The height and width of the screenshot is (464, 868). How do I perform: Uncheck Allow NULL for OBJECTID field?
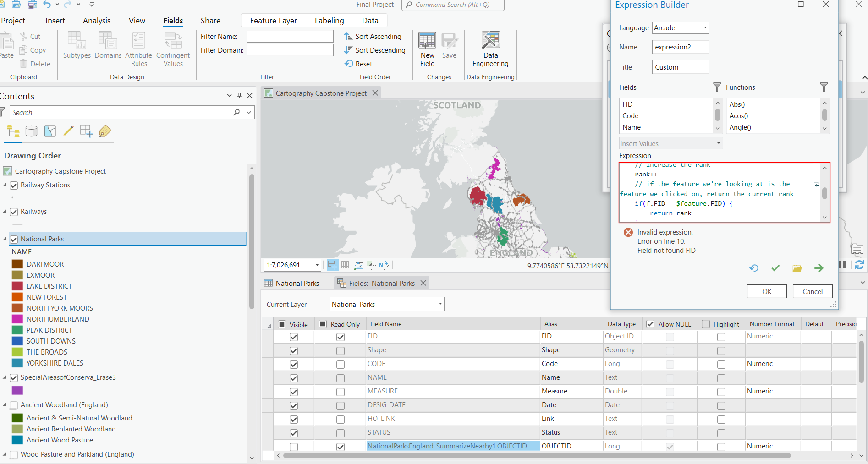click(x=670, y=446)
